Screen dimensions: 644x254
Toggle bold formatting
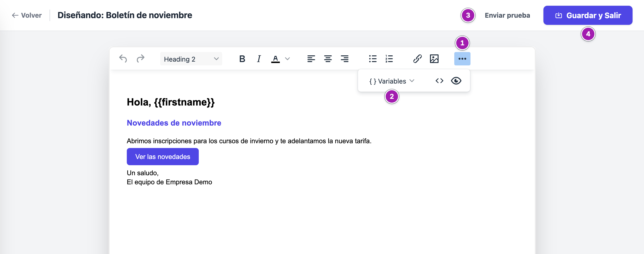[242, 59]
